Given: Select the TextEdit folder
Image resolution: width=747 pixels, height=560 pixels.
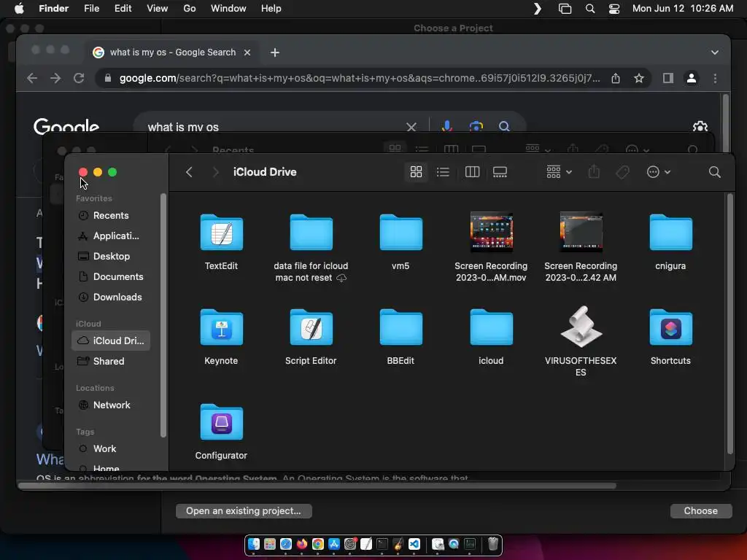Looking at the screenshot, I should [x=222, y=233].
